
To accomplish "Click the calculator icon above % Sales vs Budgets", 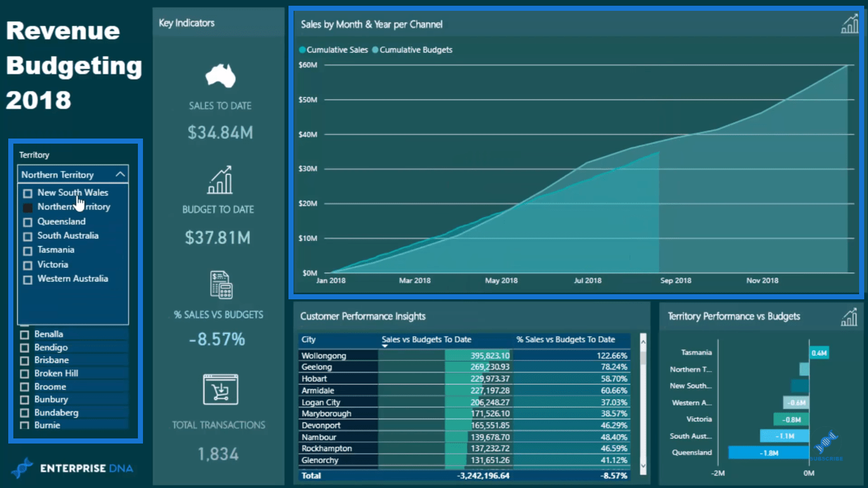I will [220, 285].
